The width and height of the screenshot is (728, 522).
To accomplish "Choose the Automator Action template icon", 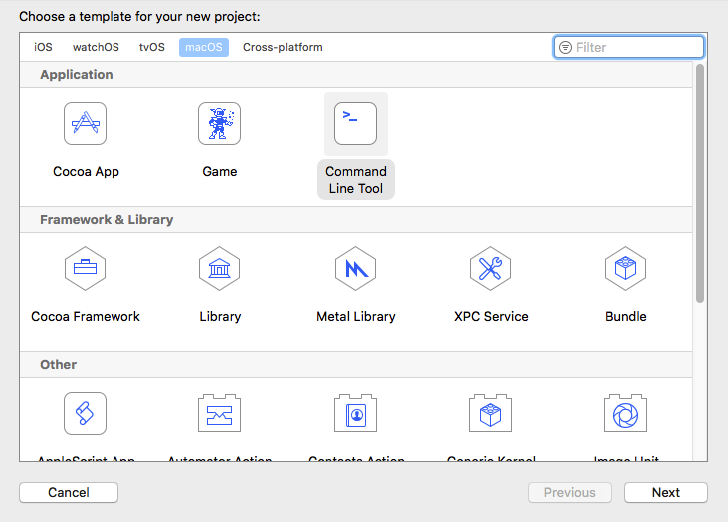I will click(x=219, y=413).
